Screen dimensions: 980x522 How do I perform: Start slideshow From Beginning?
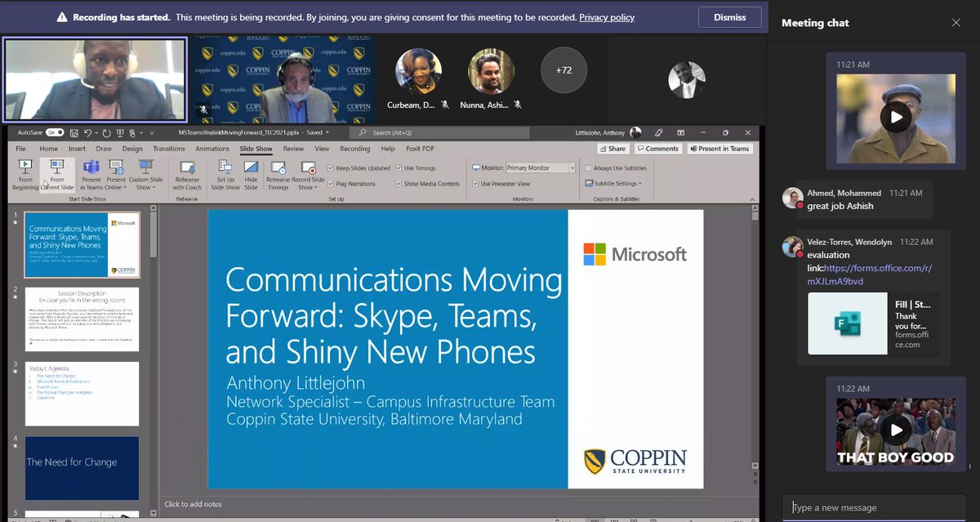(x=24, y=175)
